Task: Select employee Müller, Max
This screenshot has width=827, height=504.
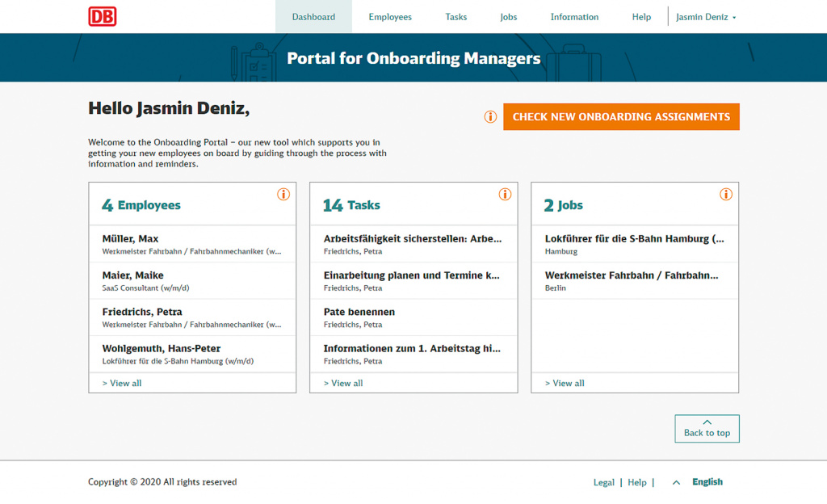Action: click(x=192, y=244)
